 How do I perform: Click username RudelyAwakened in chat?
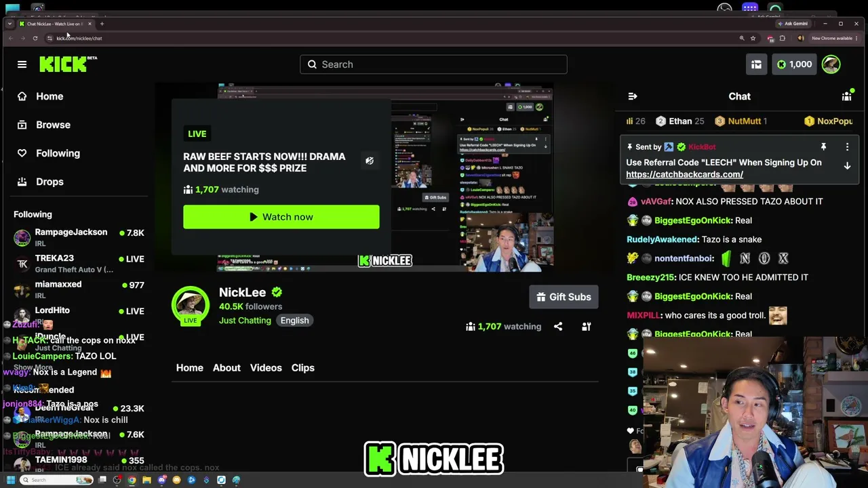662,239
